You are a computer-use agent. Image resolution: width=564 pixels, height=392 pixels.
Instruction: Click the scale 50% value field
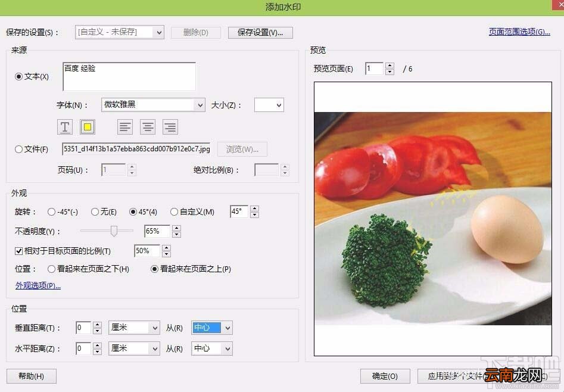click(147, 251)
